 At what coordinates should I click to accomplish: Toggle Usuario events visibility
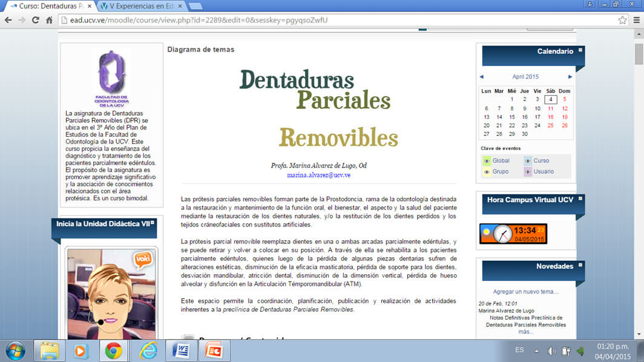click(x=528, y=172)
